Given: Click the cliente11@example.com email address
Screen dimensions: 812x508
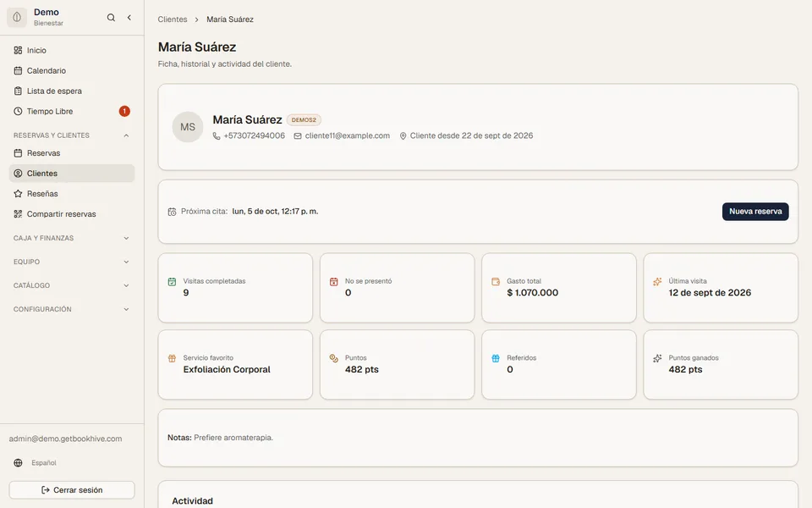Looking at the screenshot, I should [347, 135].
